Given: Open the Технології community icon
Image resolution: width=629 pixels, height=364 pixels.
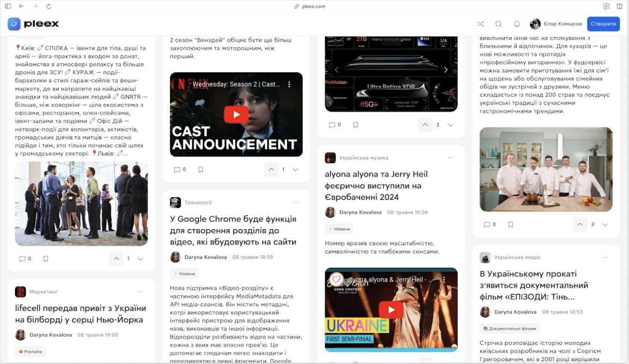Looking at the screenshot, I should [x=175, y=202].
